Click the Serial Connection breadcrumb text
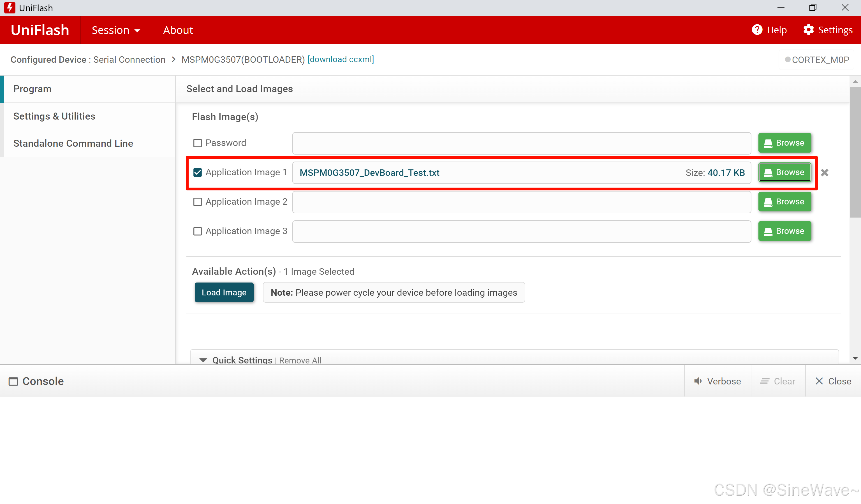The width and height of the screenshot is (861, 504). tap(129, 59)
